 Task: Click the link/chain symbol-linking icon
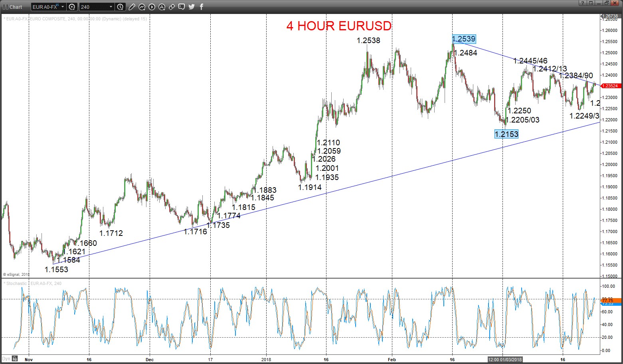tap(172, 7)
